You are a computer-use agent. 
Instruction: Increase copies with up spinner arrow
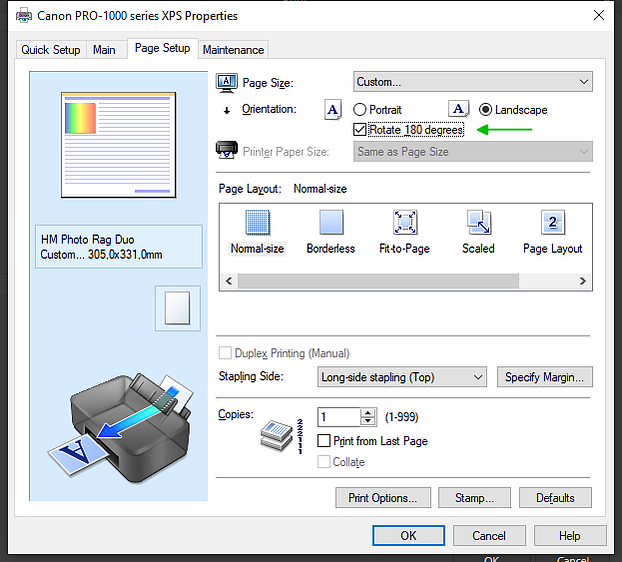[368, 413]
